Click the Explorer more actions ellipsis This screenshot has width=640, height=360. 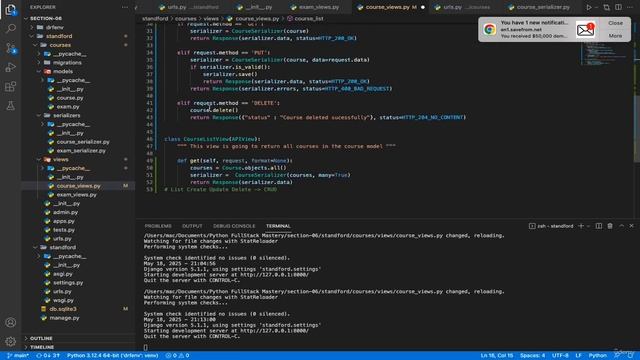(x=124, y=7)
